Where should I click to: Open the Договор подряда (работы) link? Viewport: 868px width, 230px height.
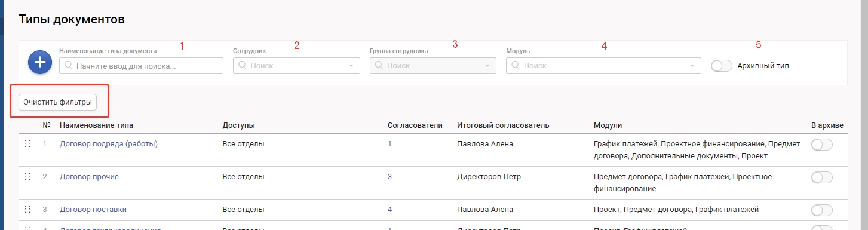(109, 143)
